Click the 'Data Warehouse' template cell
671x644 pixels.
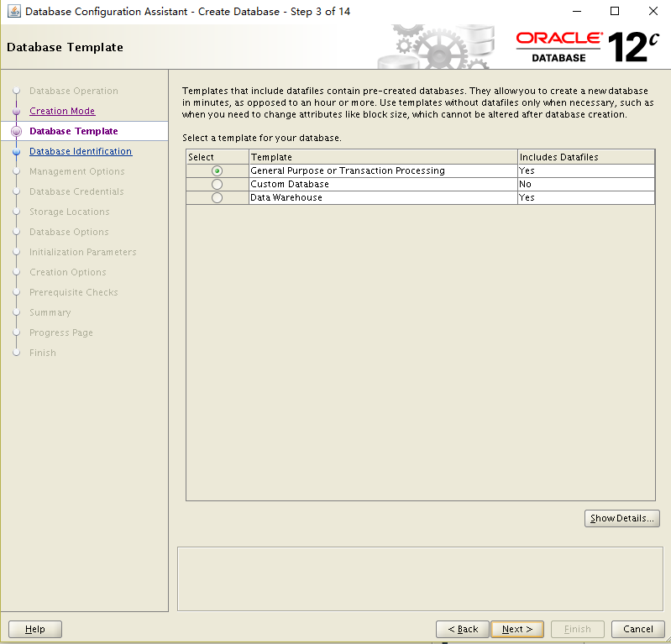point(383,197)
